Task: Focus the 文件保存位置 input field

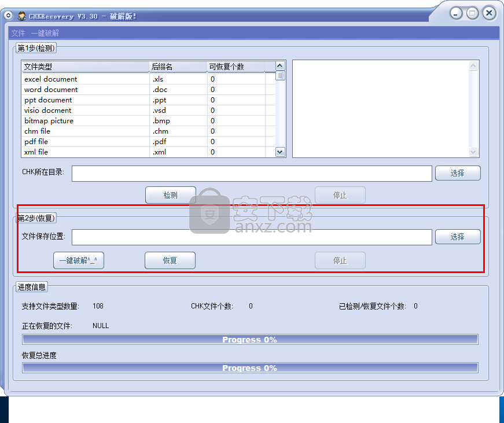Action: [x=252, y=237]
